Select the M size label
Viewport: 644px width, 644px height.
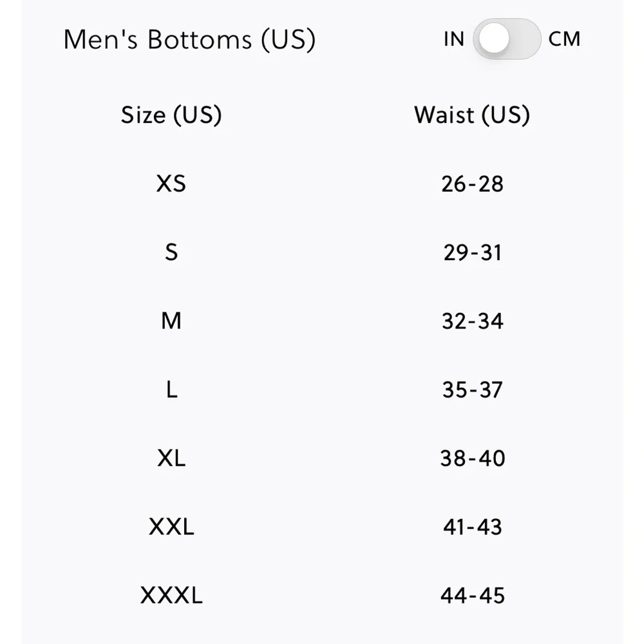[x=171, y=321]
